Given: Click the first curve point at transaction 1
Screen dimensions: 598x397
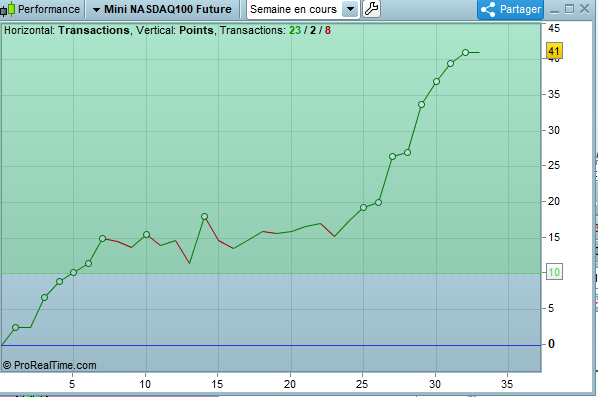Looking at the screenshot, I should pos(16,328).
